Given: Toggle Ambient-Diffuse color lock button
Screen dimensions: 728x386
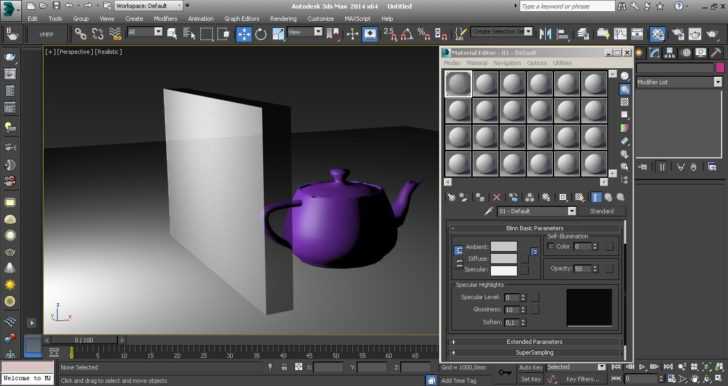Looking at the screenshot, I should point(458,250).
